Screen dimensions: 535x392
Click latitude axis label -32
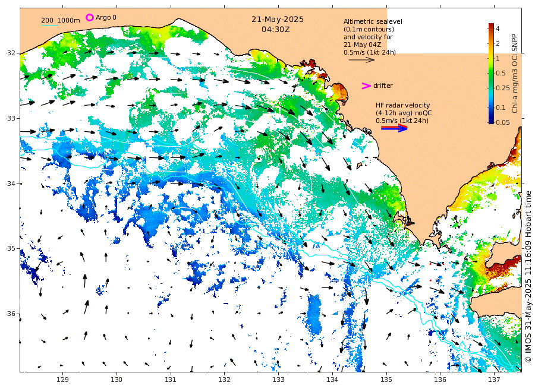tap(11, 53)
